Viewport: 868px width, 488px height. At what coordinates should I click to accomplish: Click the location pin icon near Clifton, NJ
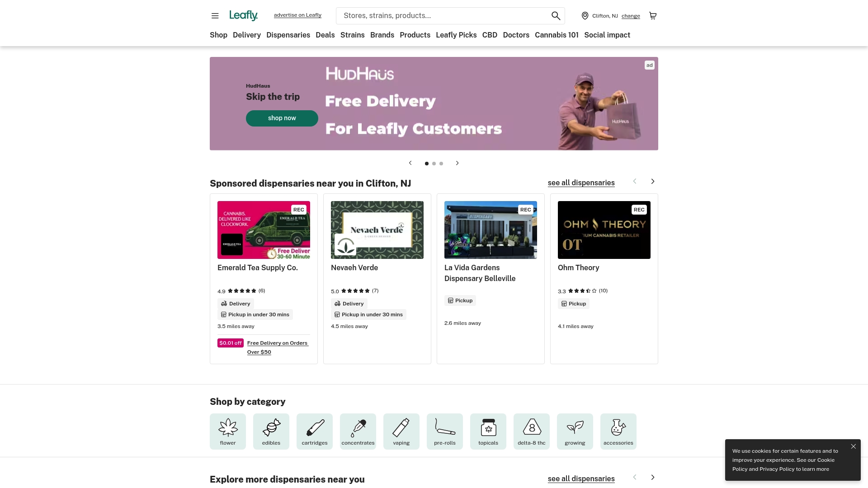coord(585,15)
